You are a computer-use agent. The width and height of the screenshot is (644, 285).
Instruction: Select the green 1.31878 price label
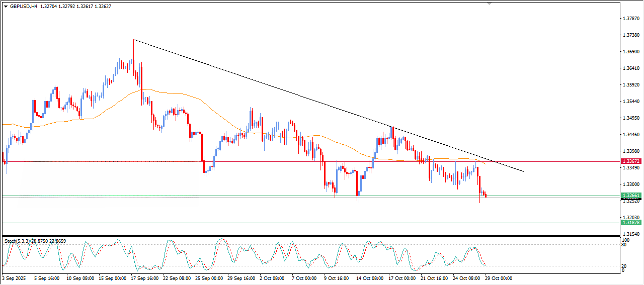pyautogui.click(x=630, y=223)
